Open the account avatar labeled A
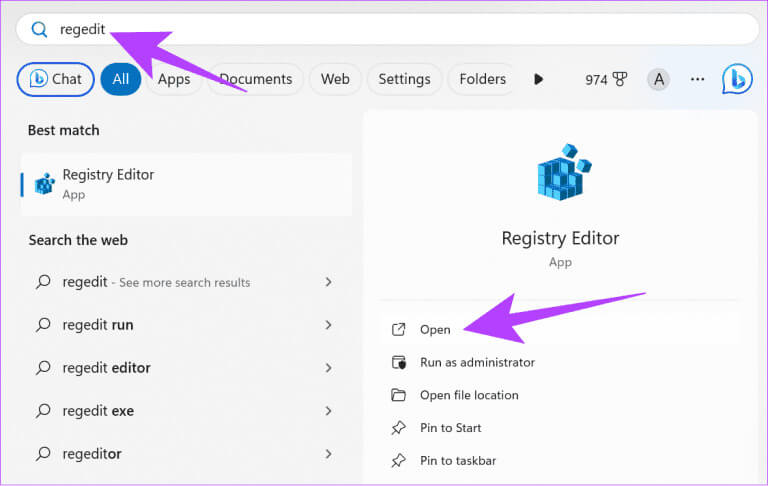Viewport: 768px width, 486px height. 658,79
